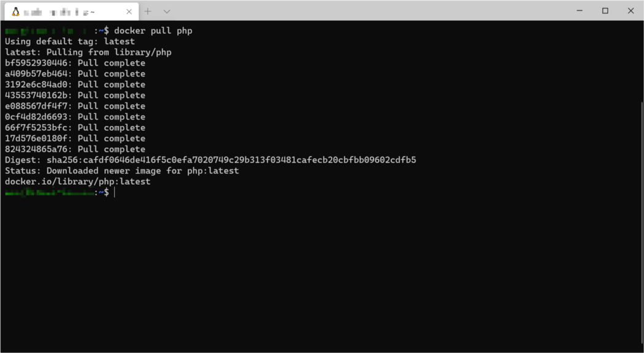644x353 pixels.
Task: Click layer 43553740162b Pull complete line
Action: click(x=75, y=95)
